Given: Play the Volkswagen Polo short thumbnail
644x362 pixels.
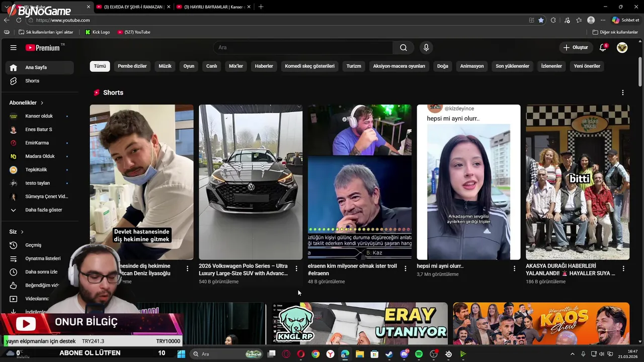Looking at the screenshot, I should coord(251,182).
